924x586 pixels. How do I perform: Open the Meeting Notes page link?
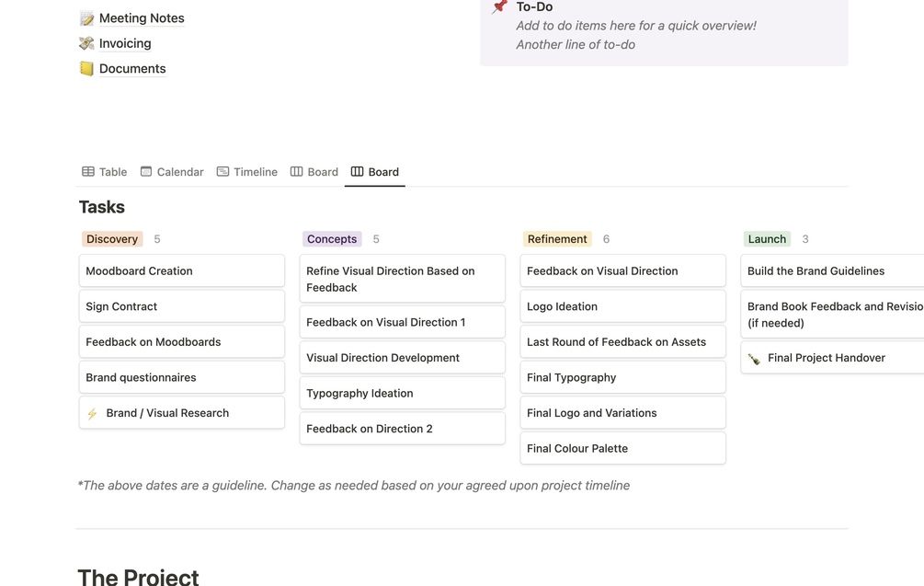tap(142, 18)
